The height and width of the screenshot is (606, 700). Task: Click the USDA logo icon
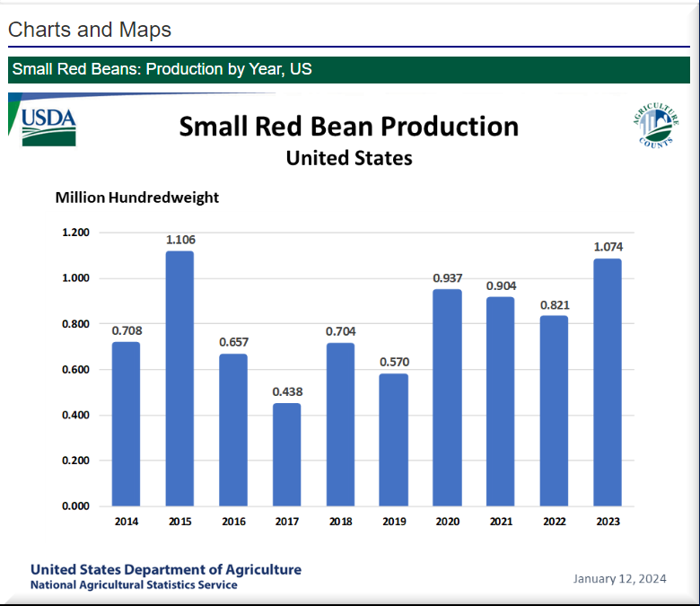[48, 125]
